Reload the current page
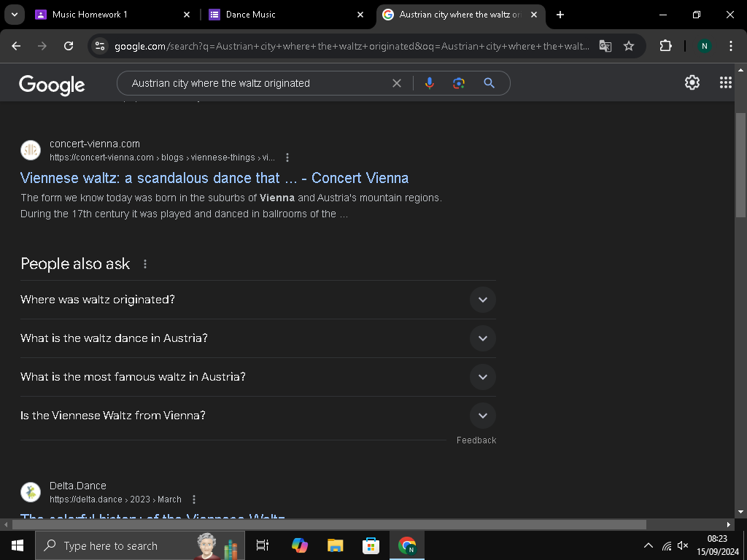The width and height of the screenshot is (747, 560). (69, 46)
